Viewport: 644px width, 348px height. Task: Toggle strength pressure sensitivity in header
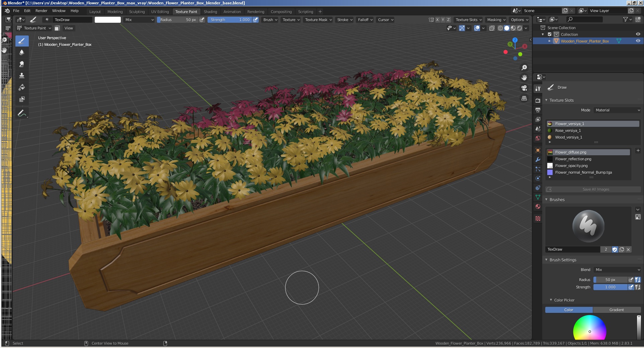pyautogui.click(x=255, y=20)
